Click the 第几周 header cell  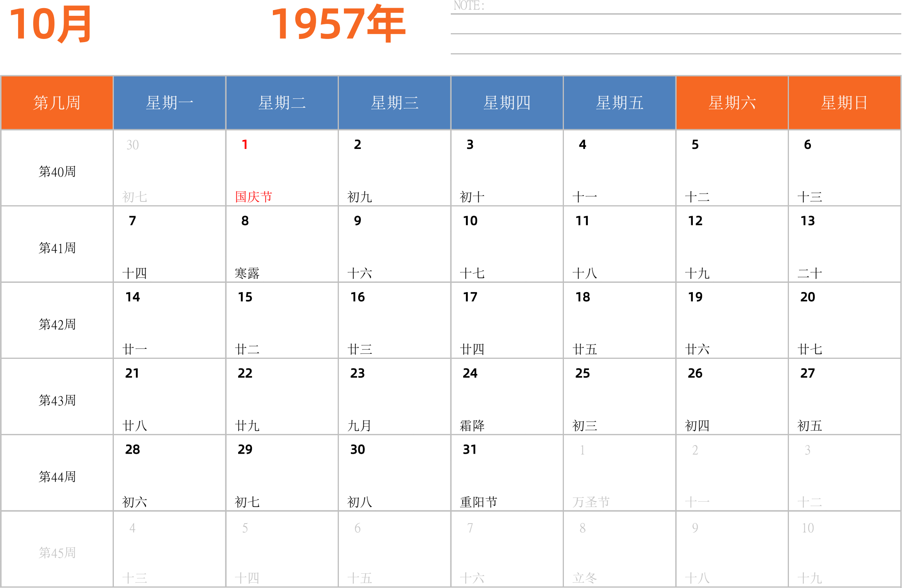pos(57,103)
